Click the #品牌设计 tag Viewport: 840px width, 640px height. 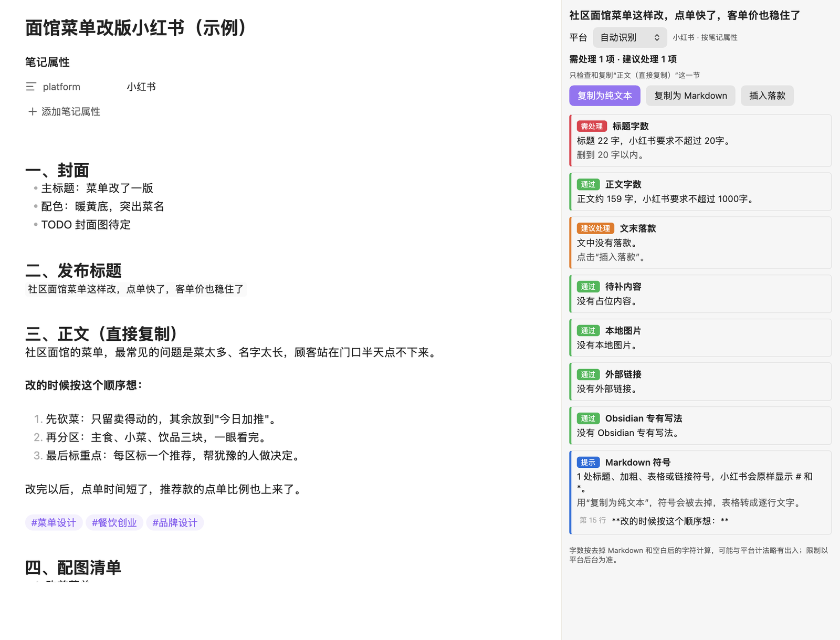coord(175,522)
